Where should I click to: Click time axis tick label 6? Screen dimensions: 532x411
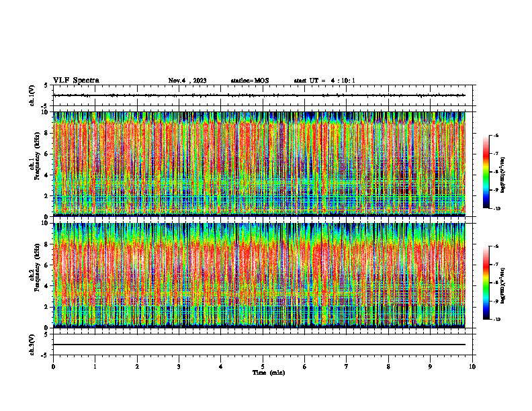(x=304, y=367)
